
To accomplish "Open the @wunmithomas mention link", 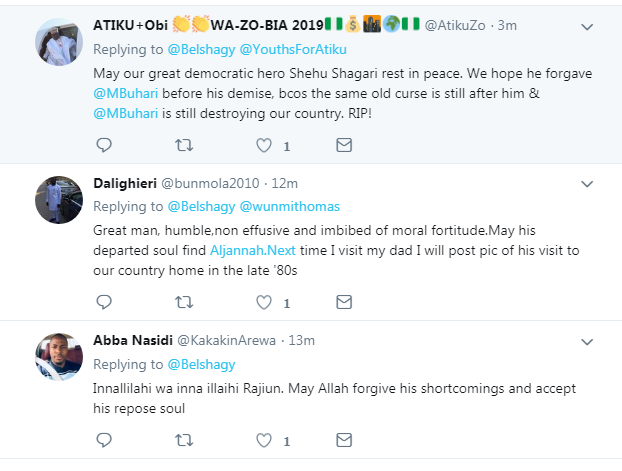I will pyautogui.click(x=290, y=206).
